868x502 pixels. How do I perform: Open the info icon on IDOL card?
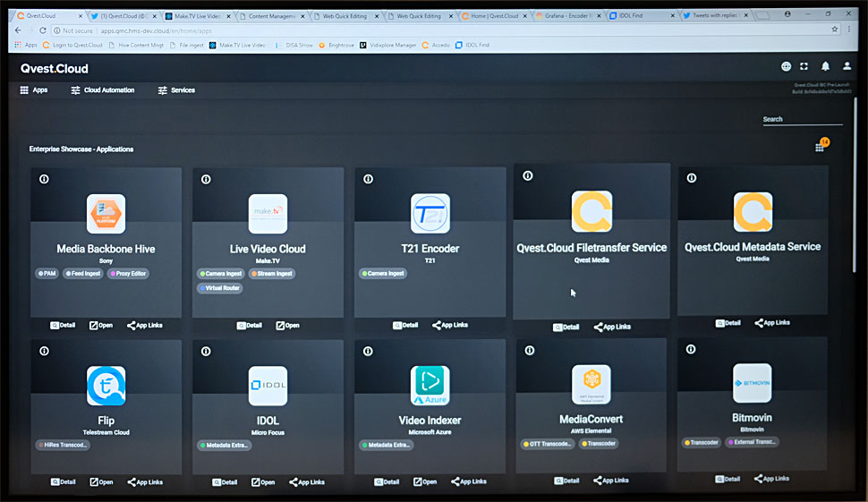[x=206, y=351]
